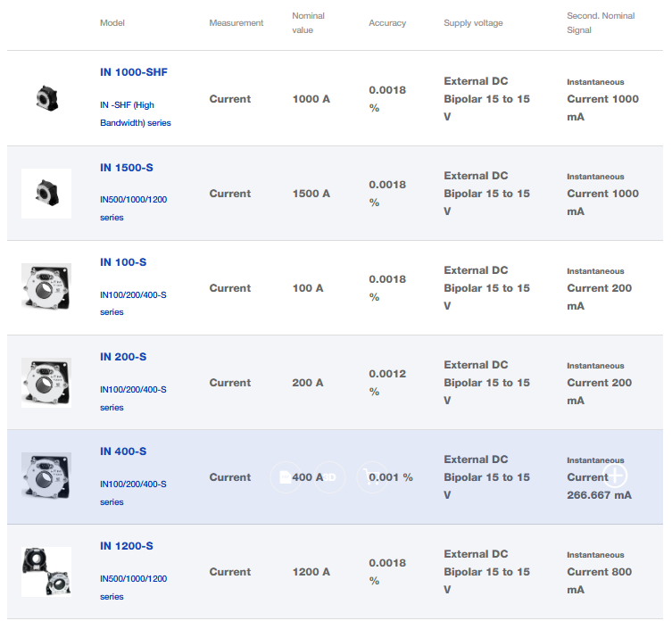Click the IN 1500-S product image

tap(46, 193)
